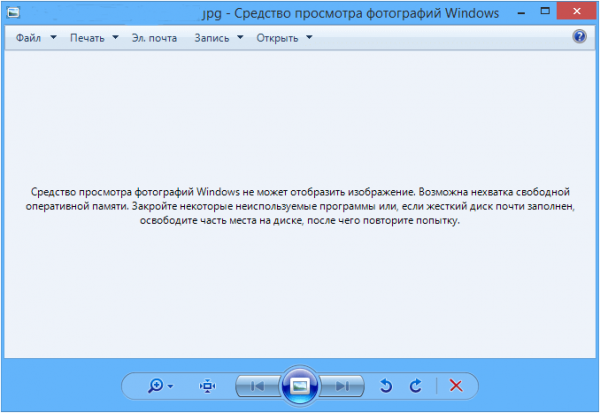The width and height of the screenshot is (600, 413).
Task: Start slideshow with center round button
Action: pos(300,386)
